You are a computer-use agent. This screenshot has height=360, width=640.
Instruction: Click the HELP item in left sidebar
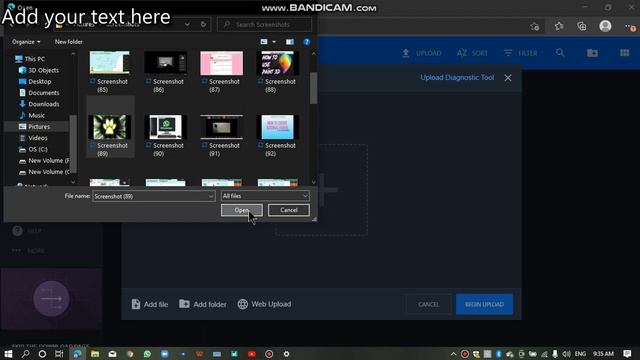(27, 231)
